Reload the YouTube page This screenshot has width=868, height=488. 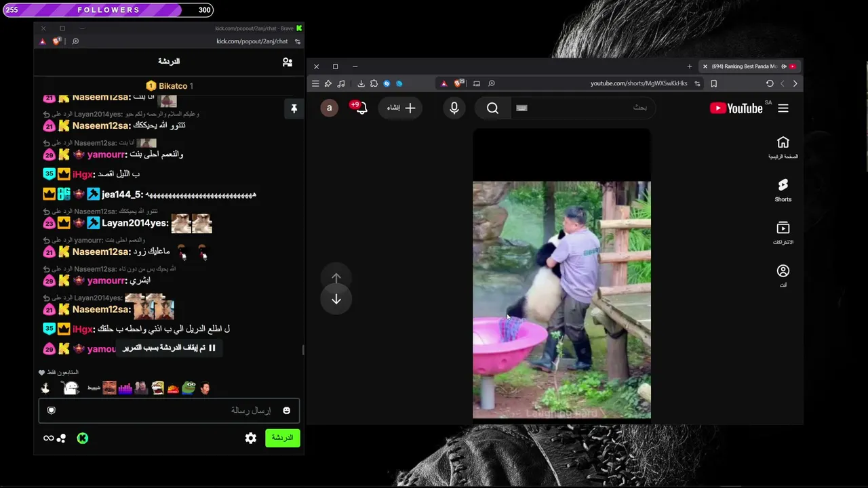[x=770, y=83]
